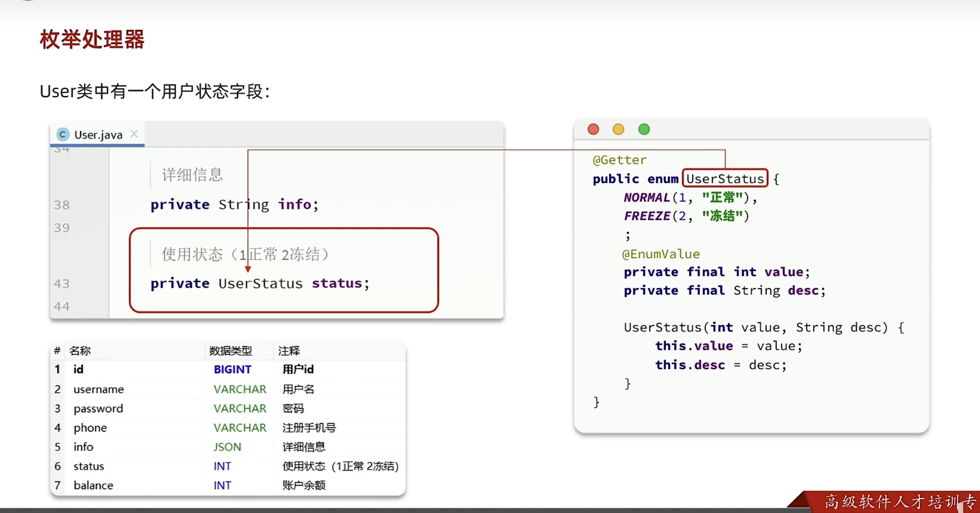The image size is (980, 513).
Task: Click the red window dot
Action: tap(593, 130)
